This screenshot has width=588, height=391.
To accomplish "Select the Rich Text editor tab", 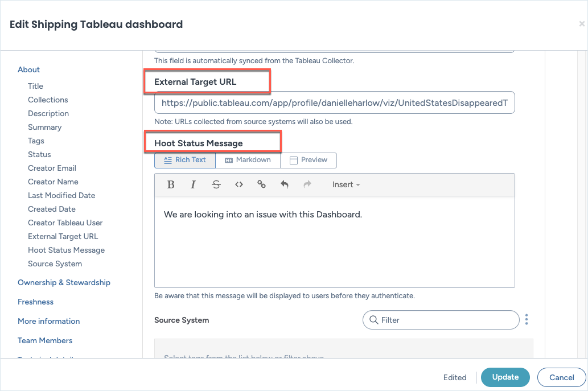I will point(185,160).
